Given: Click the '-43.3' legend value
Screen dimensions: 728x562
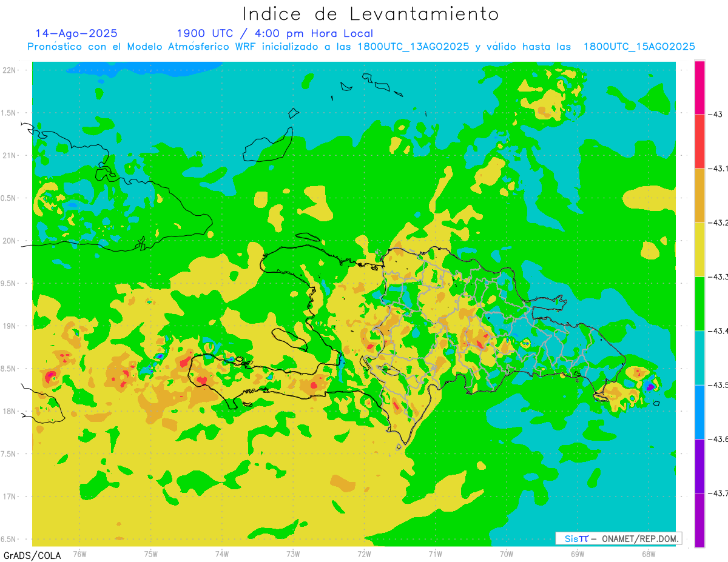Looking at the screenshot, I should 718,276.
